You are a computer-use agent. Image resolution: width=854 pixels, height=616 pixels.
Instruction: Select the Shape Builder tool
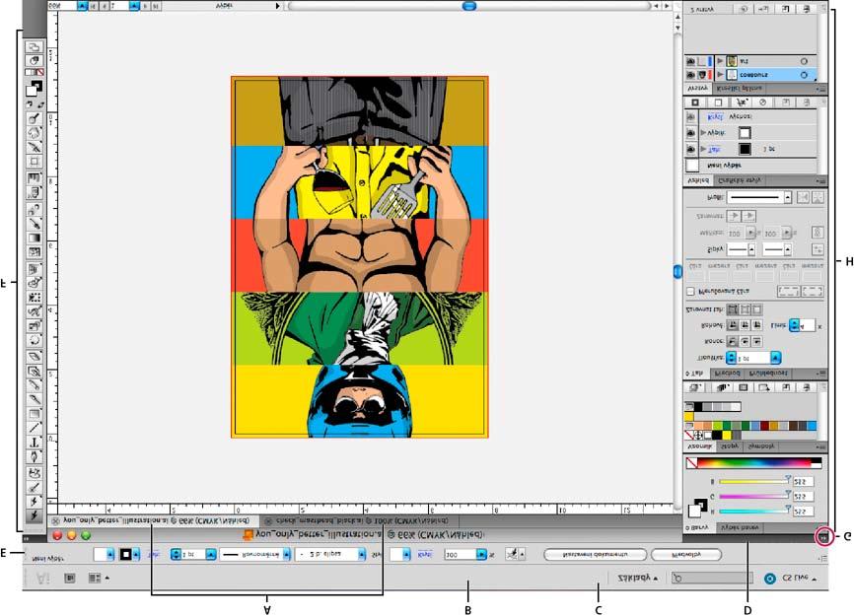(x=35, y=283)
